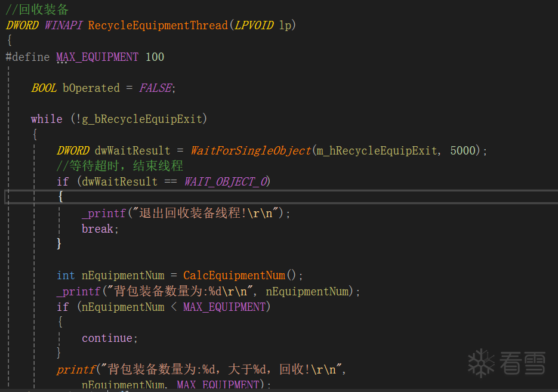
Task: Click the m_hRecycleEquipExit argument
Action: pyautogui.click(x=377, y=150)
